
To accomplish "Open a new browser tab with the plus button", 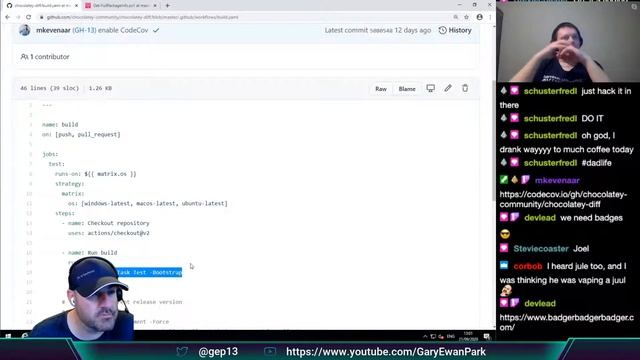I will pyautogui.click(x=167, y=6).
